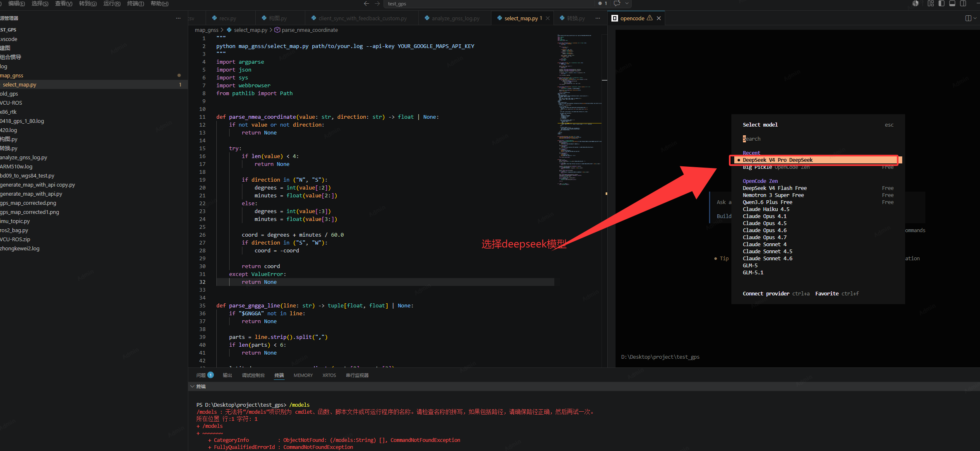Click the Search field in Select model dialog
Screen dimensions: 980x451
tap(818, 139)
